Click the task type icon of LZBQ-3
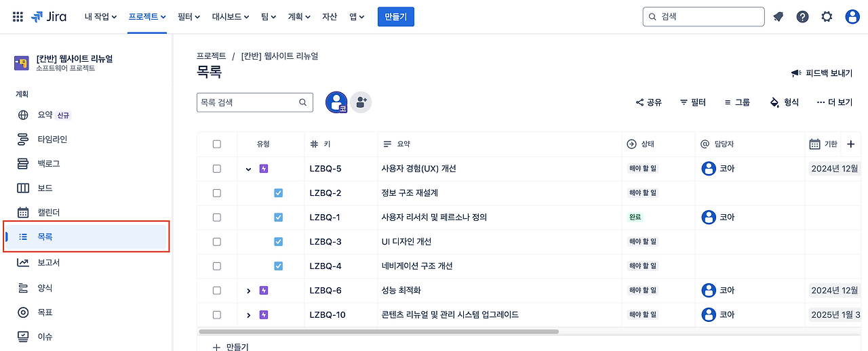 [278, 242]
